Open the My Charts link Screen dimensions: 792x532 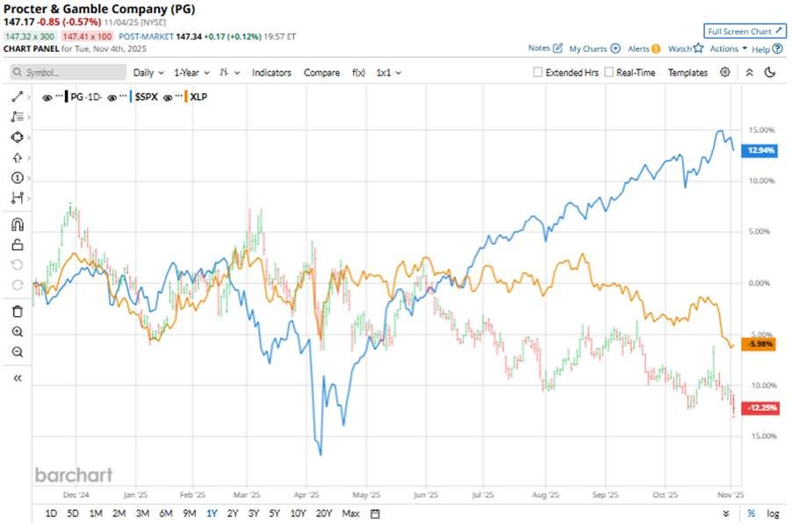click(x=594, y=49)
